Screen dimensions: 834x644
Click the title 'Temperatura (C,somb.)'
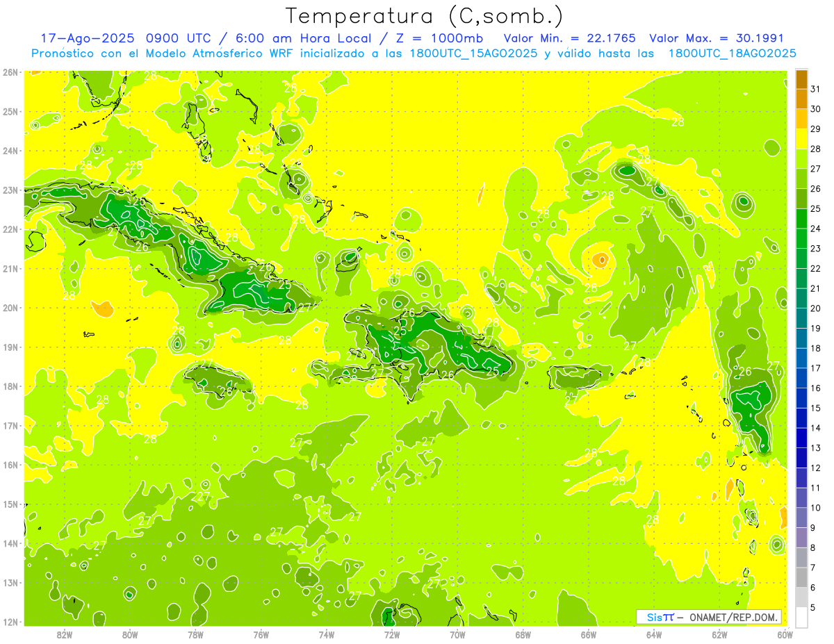pos(425,15)
